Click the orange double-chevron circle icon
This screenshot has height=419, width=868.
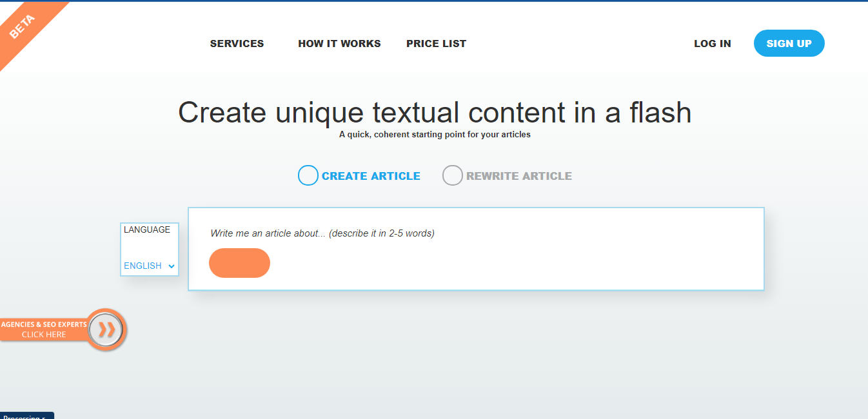coord(106,329)
